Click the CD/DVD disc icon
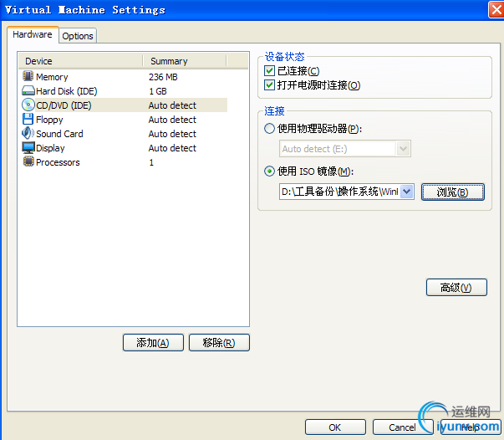This screenshot has height=440, width=504. pyautogui.click(x=28, y=105)
